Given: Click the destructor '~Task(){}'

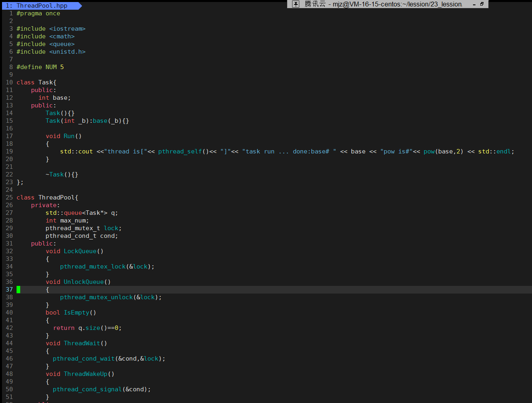Looking at the screenshot, I should tap(62, 174).
